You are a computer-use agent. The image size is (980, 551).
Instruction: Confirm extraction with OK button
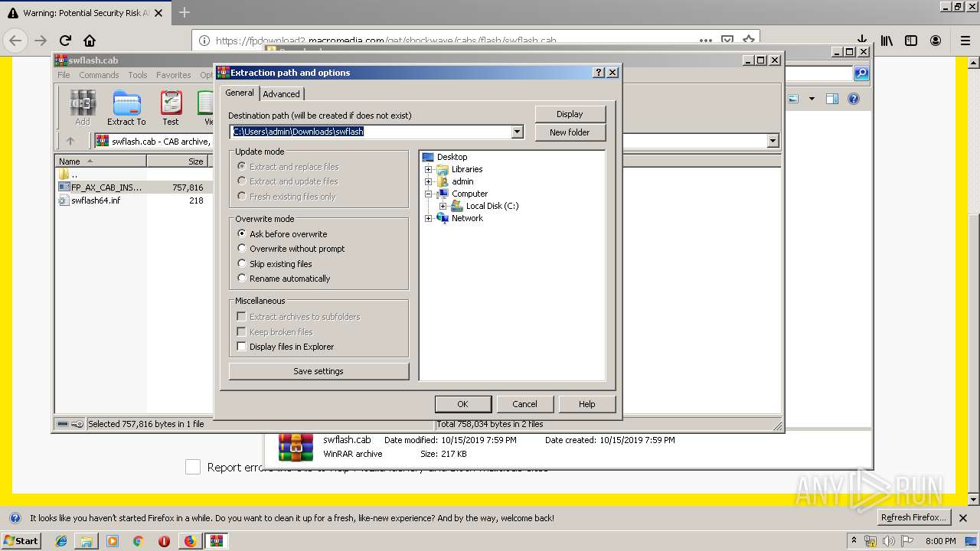462,404
